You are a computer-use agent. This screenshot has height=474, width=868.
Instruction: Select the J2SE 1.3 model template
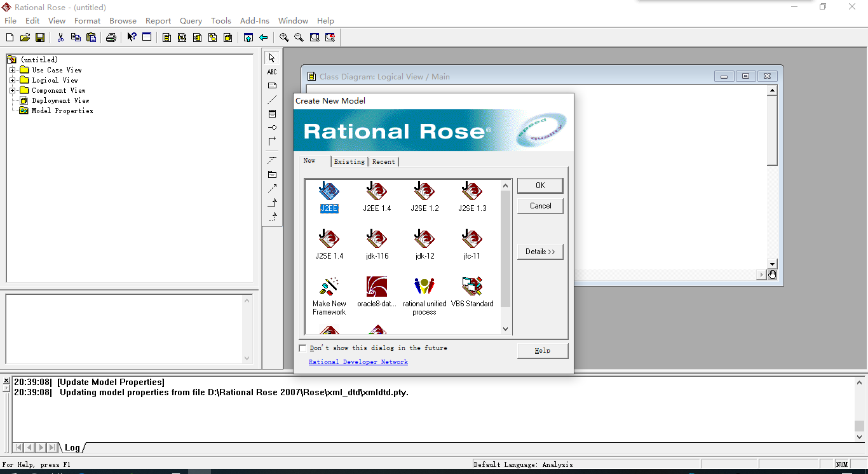point(471,194)
